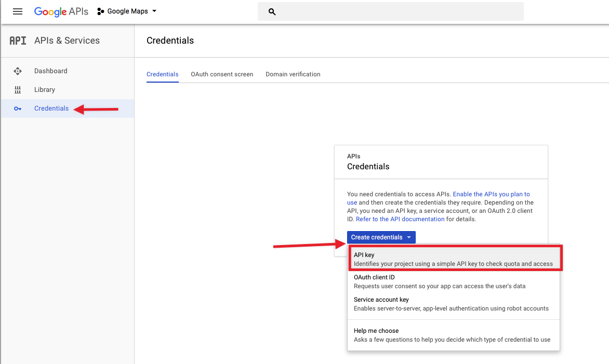Click the Credentials card heading under APIs
The image size is (609, 364).
click(x=368, y=167)
